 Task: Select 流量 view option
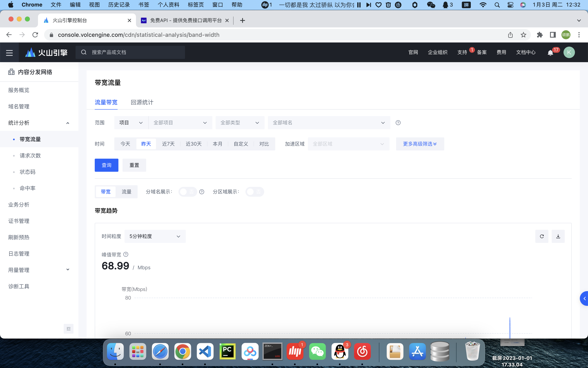[x=126, y=192]
